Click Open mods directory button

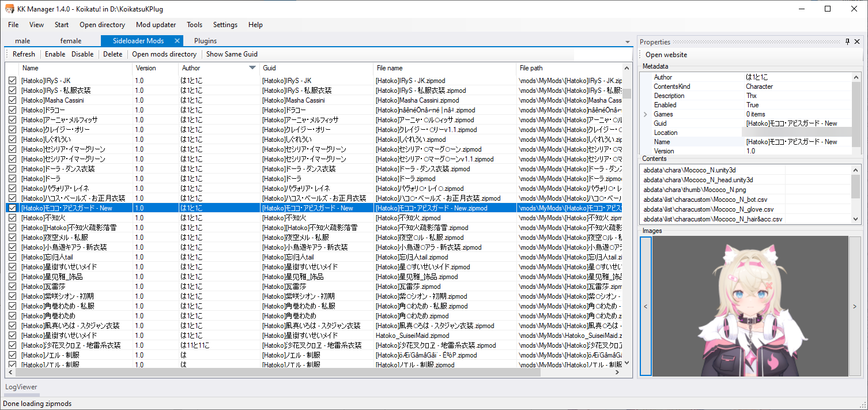click(164, 54)
